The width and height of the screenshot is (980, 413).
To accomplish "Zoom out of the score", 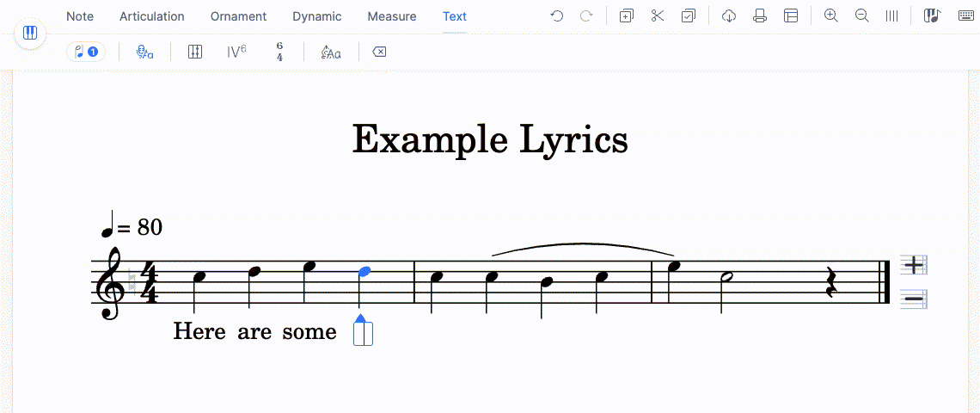I will click(862, 16).
